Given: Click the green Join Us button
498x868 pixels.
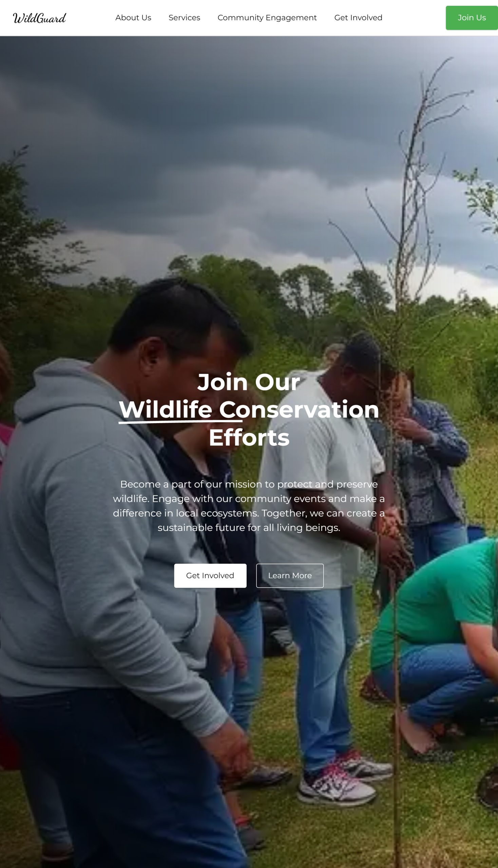Looking at the screenshot, I should pyautogui.click(x=472, y=18).
